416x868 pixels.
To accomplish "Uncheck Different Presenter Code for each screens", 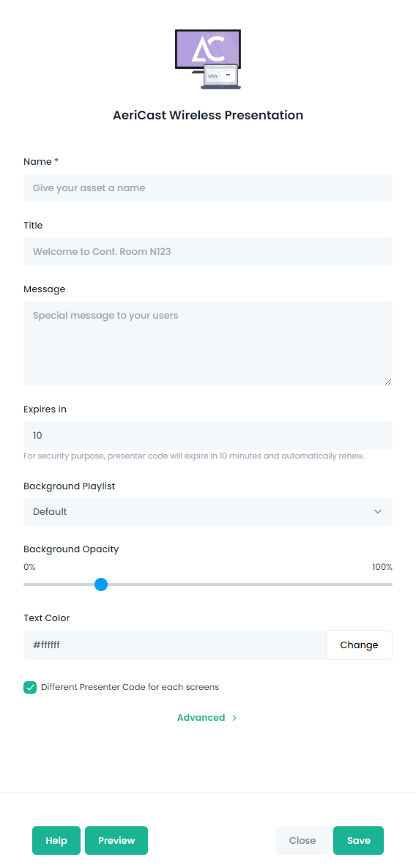I will pyautogui.click(x=30, y=687).
